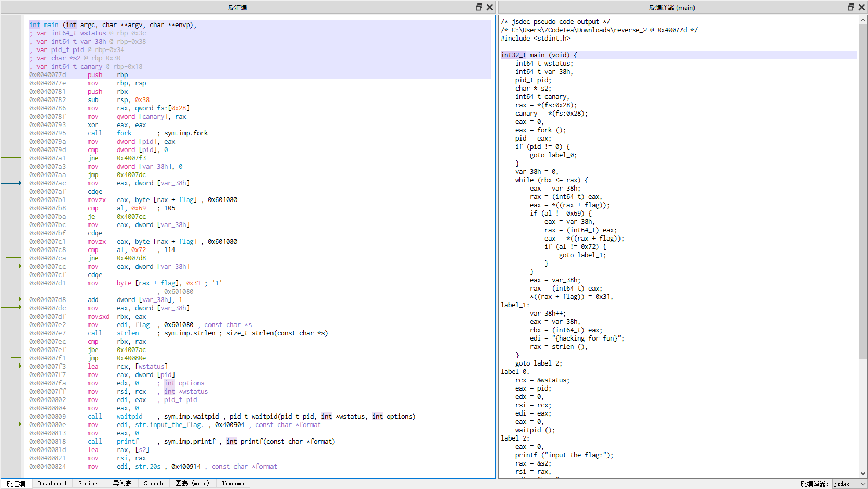This screenshot has height=489, width=868.
Task: Click the waitpid call target at 0x00400809
Action: tap(129, 417)
